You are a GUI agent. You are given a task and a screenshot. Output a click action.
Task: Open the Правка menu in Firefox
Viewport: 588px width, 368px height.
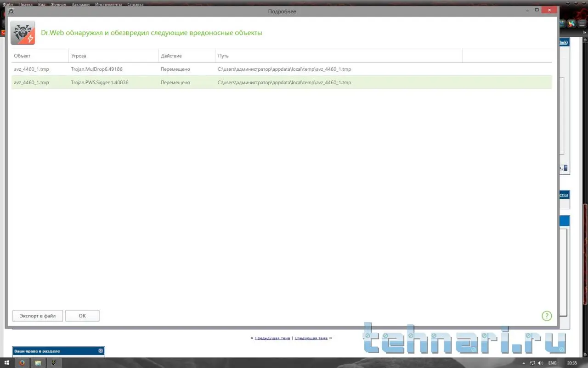point(26,4)
